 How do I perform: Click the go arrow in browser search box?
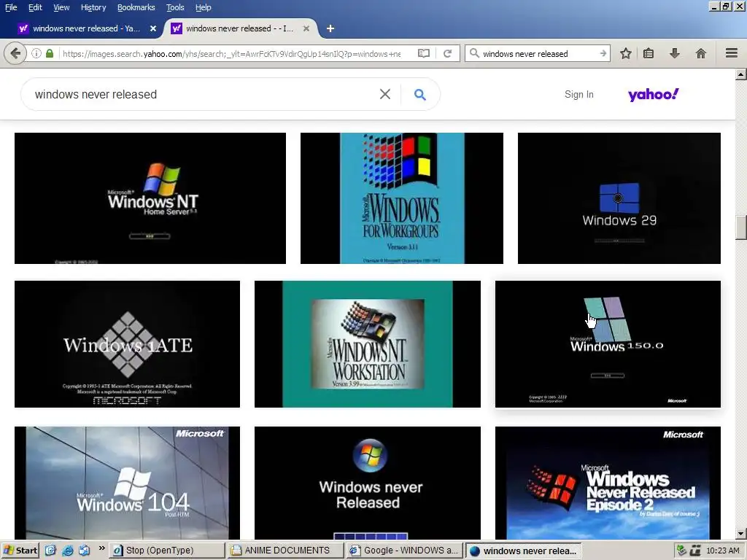point(603,53)
